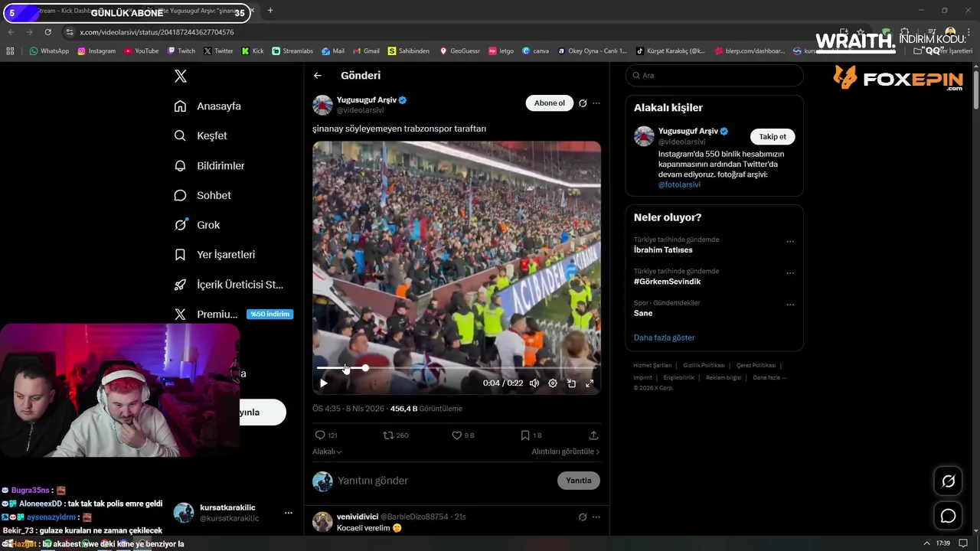Open İçerik Üreticisi Stüdyosu sidebar item
The image size is (980, 551).
point(229,285)
